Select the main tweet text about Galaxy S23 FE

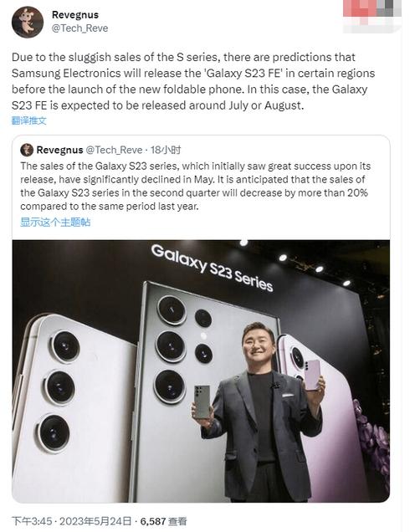pyautogui.click(x=193, y=81)
